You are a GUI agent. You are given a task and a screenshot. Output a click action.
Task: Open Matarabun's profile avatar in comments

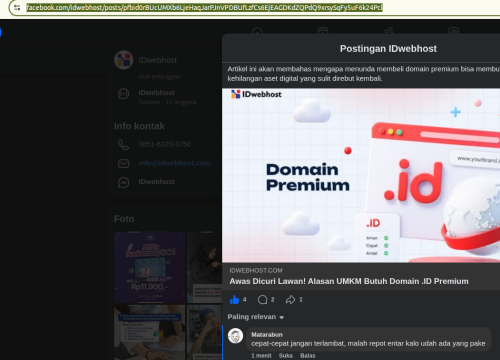pos(235,336)
